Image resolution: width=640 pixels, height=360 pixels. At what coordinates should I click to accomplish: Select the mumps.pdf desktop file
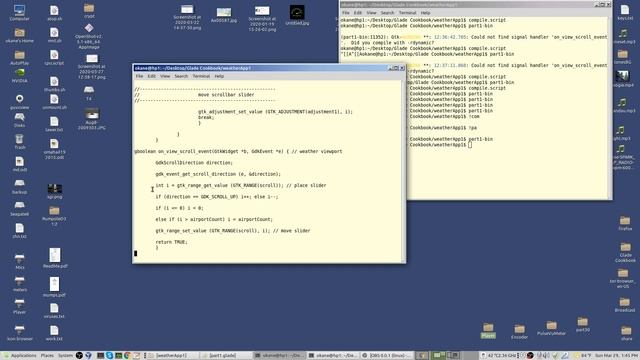[x=54, y=287]
